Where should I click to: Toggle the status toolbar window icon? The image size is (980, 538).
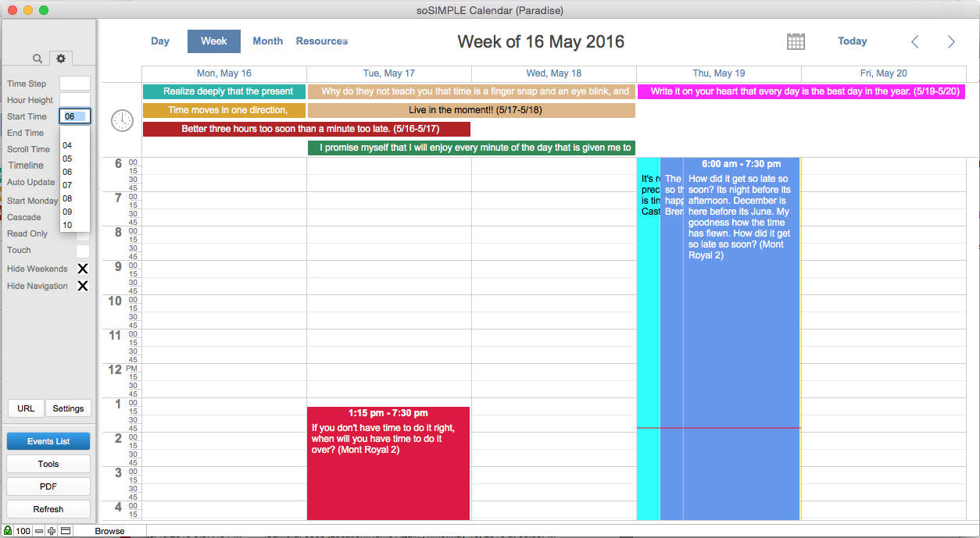click(66, 531)
